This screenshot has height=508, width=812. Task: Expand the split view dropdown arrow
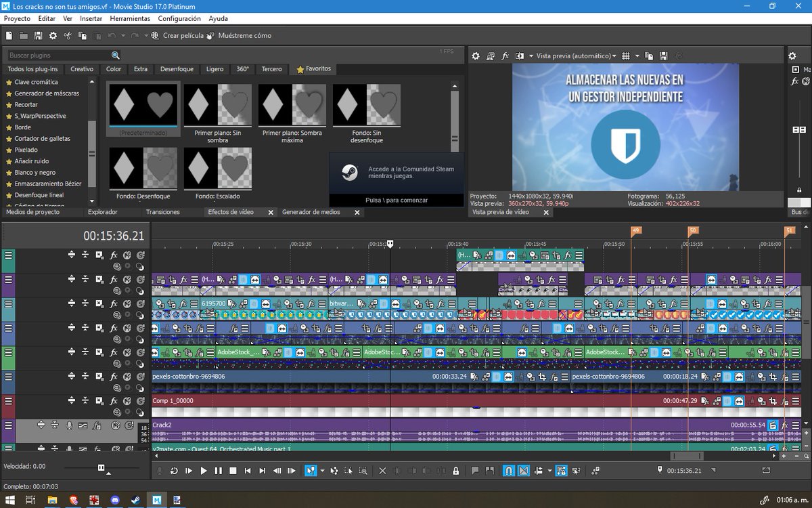(530, 56)
